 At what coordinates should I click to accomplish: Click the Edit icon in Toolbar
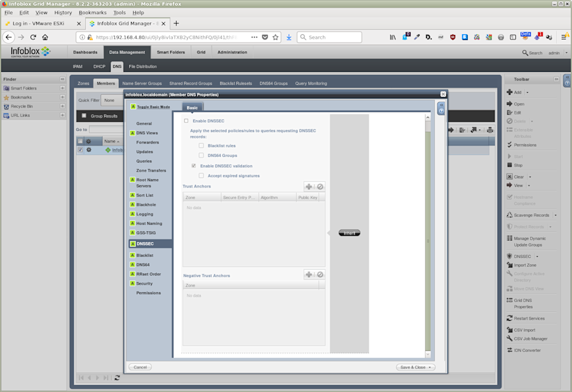[x=510, y=112]
